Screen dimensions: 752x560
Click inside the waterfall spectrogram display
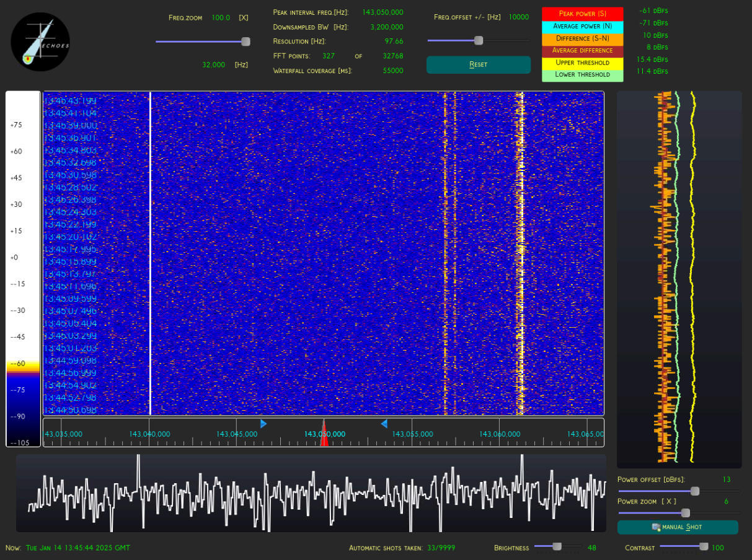point(322,254)
